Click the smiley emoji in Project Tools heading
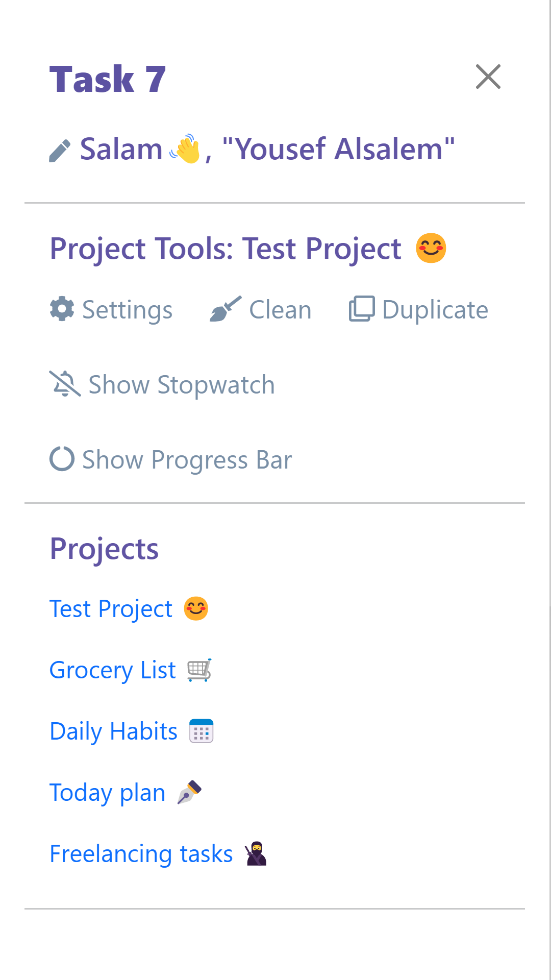 tap(431, 249)
